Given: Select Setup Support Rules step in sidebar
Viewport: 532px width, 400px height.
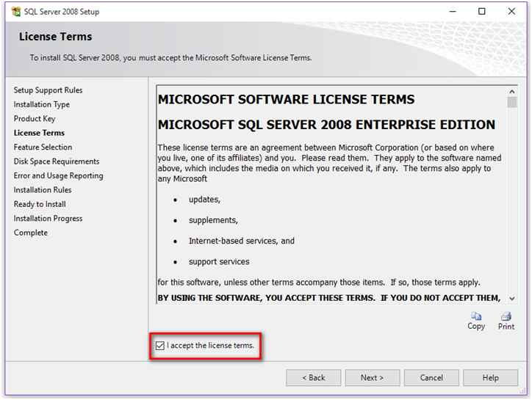Looking at the screenshot, I should [48, 90].
